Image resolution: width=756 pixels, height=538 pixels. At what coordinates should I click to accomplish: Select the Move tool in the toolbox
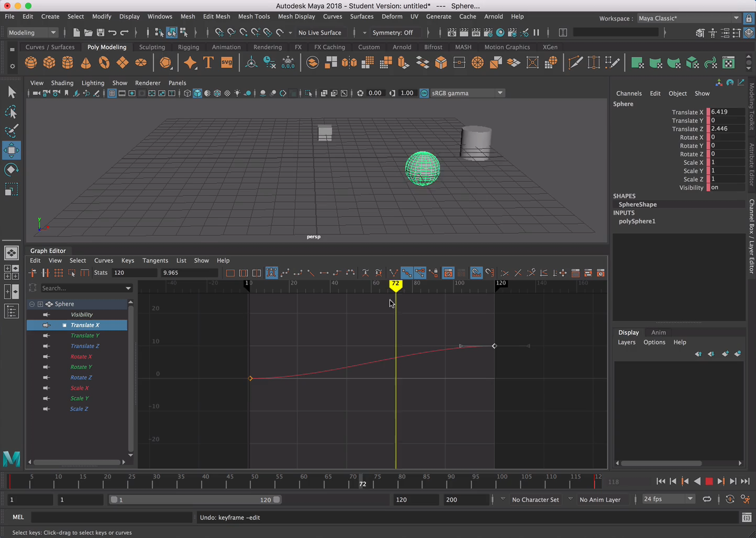pos(11,150)
